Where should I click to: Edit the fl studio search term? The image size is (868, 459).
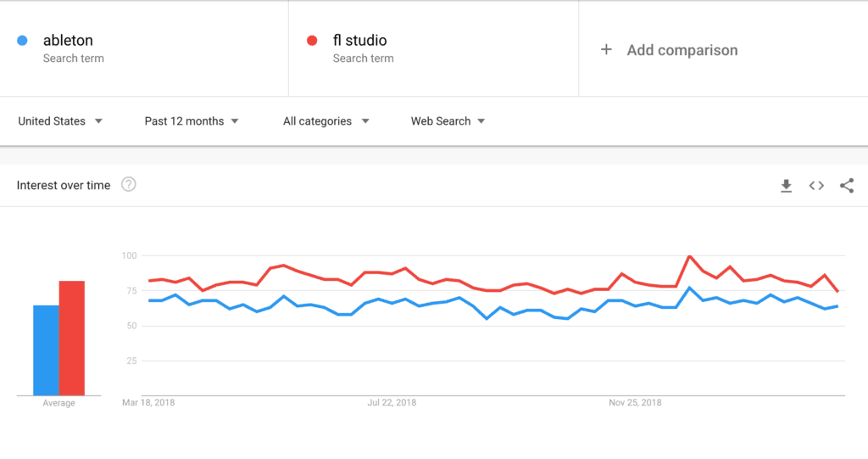tap(359, 41)
